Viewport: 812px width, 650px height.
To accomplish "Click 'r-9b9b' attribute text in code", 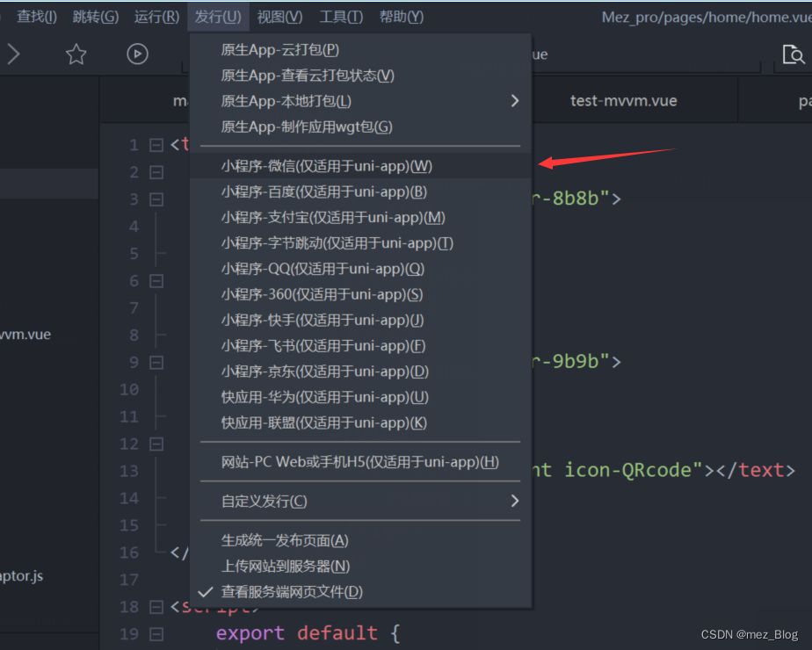I will (x=566, y=361).
